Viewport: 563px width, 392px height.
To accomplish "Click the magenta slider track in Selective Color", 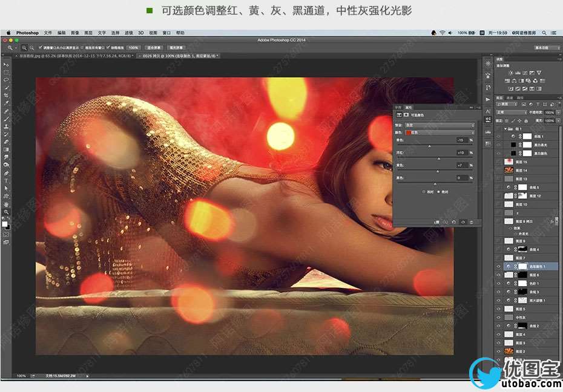I will (x=435, y=158).
